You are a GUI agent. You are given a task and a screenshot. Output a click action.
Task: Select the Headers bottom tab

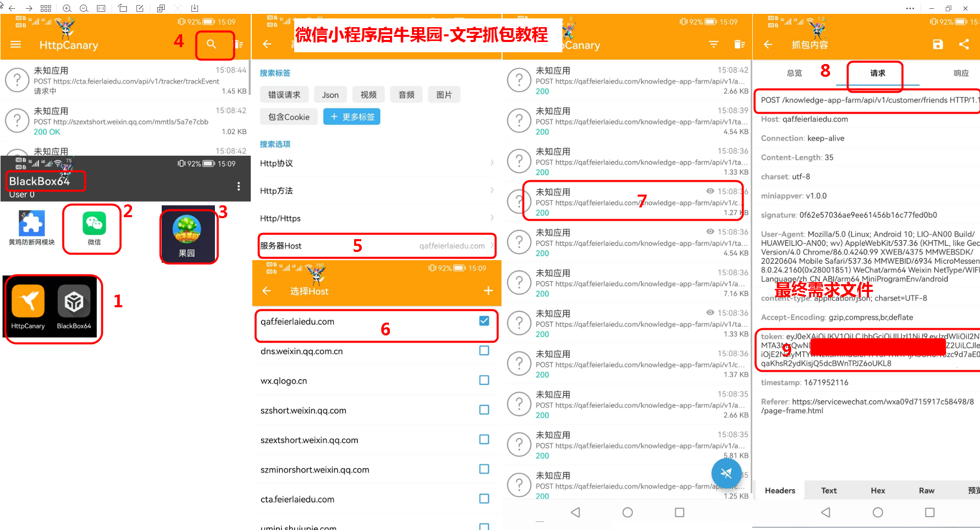tap(780, 490)
